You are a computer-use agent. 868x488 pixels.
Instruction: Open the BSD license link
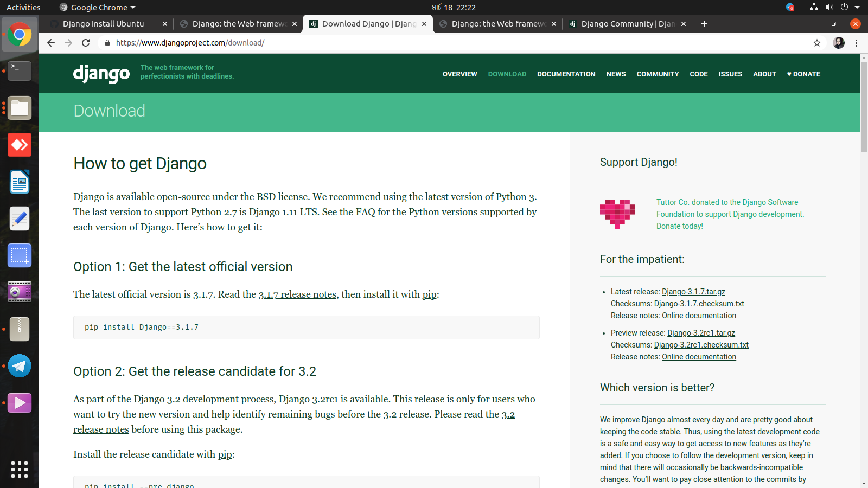click(282, 197)
